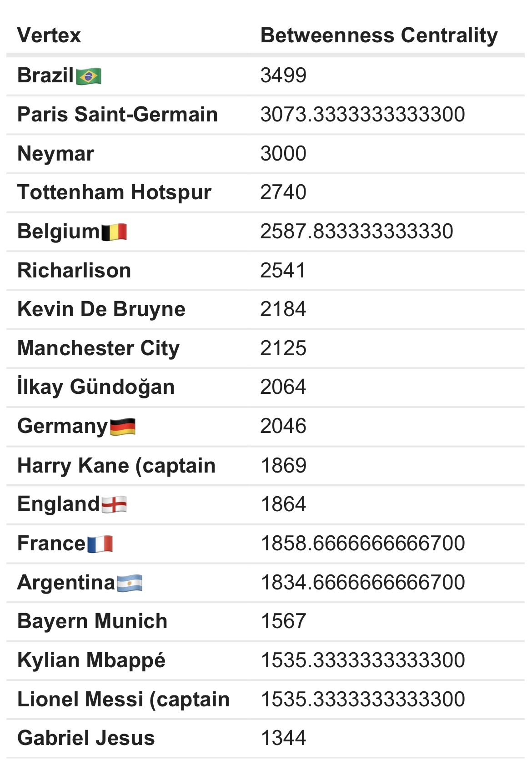Viewport: 532px width, 760px height.
Task: Click Gabriel Jesus centrality value 1344
Action: [283, 738]
